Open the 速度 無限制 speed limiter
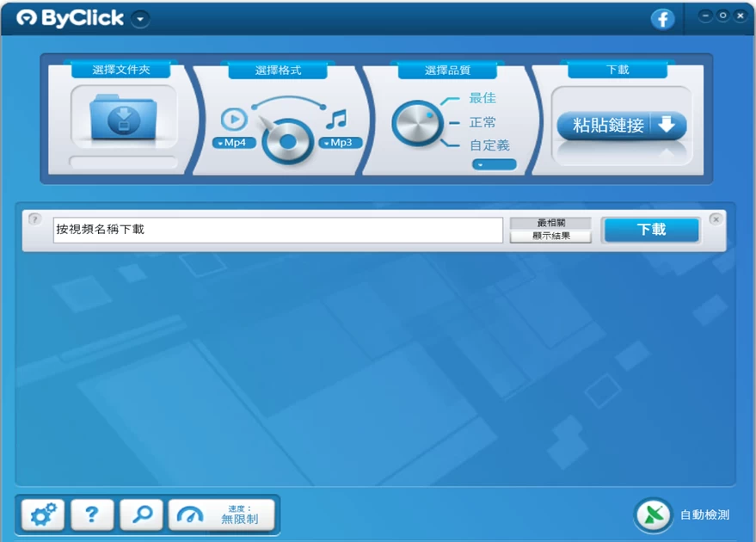 [221, 514]
